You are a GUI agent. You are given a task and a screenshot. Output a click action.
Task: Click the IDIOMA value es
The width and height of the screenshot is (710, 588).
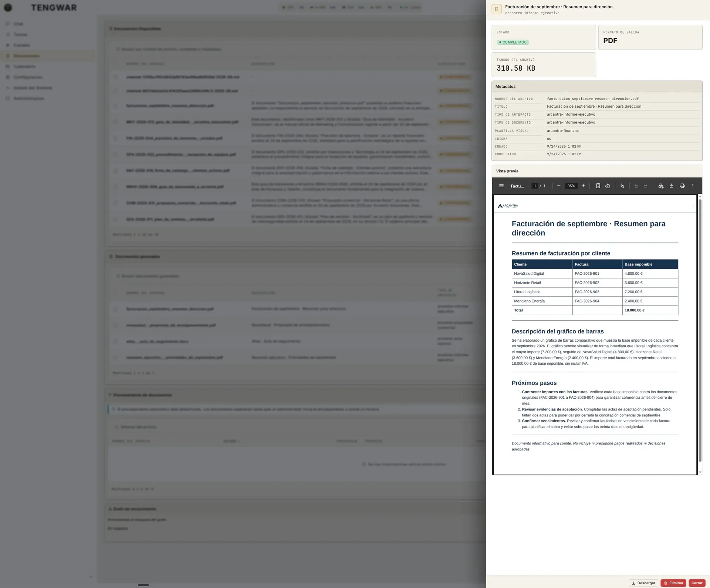(x=549, y=139)
